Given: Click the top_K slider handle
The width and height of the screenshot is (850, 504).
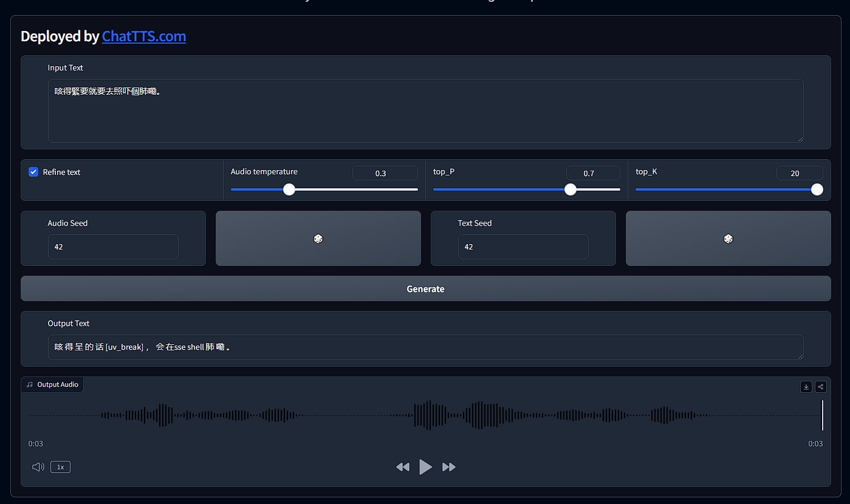Looking at the screenshot, I should pos(817,189).
